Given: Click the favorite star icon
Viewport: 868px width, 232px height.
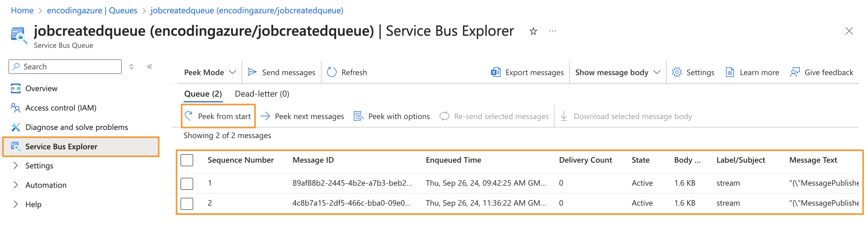Looking at the screenshot, I should [533, 31].
